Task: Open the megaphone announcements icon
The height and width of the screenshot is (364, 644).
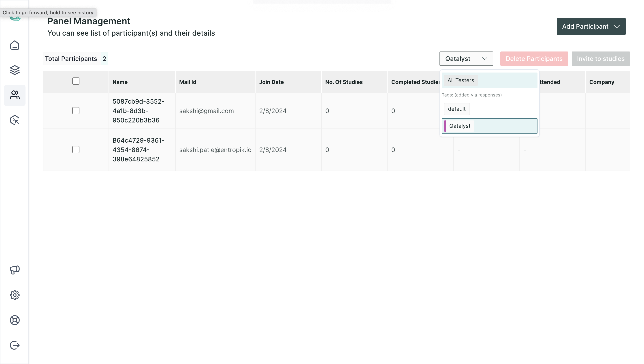Action: (x=15, y=270)
